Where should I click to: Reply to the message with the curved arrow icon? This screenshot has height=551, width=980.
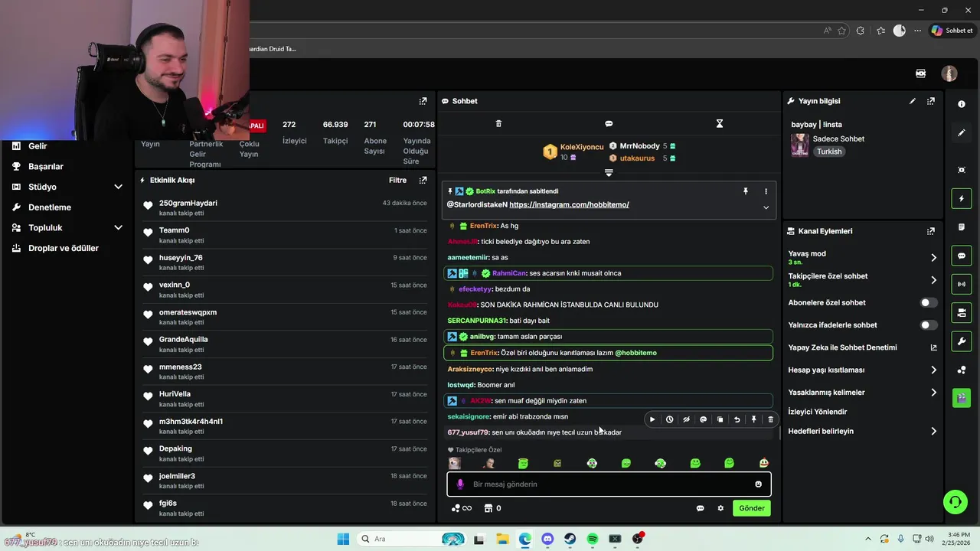(737, 419)
